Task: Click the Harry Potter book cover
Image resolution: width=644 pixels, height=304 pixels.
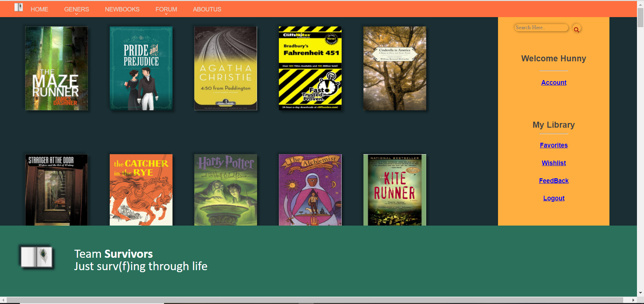Action: click(x=225, y=189)
